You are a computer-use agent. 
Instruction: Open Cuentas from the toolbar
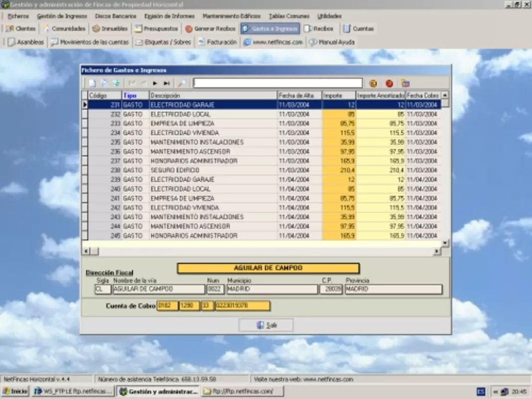pos(358,29)
